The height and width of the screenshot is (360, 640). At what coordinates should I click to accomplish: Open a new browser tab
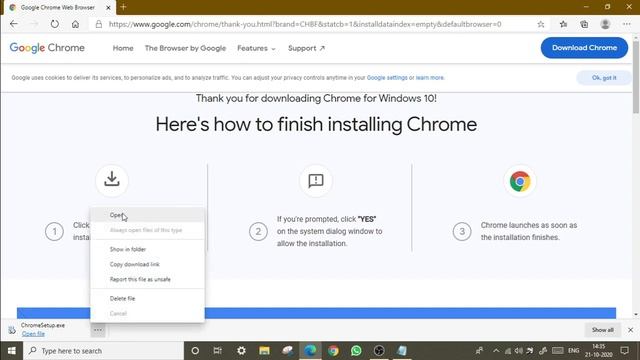point(123,7)
